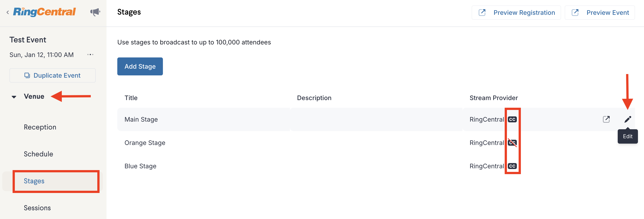Viewport: 644px width, 219px height.
Task: Click the megaphone announcements icon
Action: click(x=95, y=12)
